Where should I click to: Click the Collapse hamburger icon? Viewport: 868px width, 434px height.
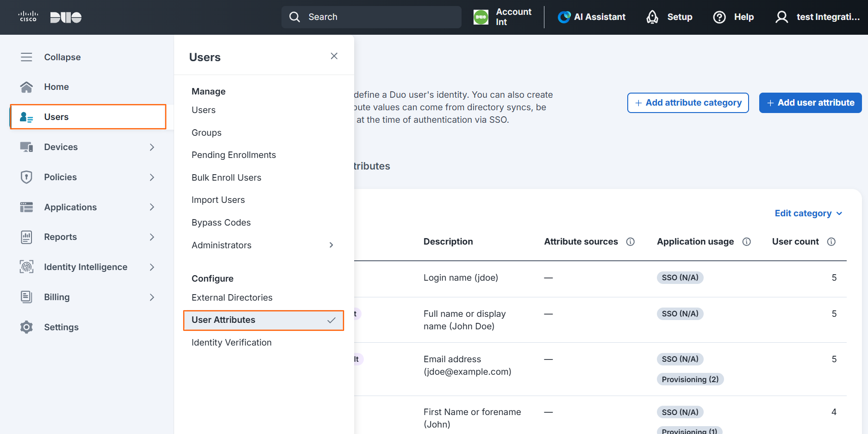[x=26, y=57]
